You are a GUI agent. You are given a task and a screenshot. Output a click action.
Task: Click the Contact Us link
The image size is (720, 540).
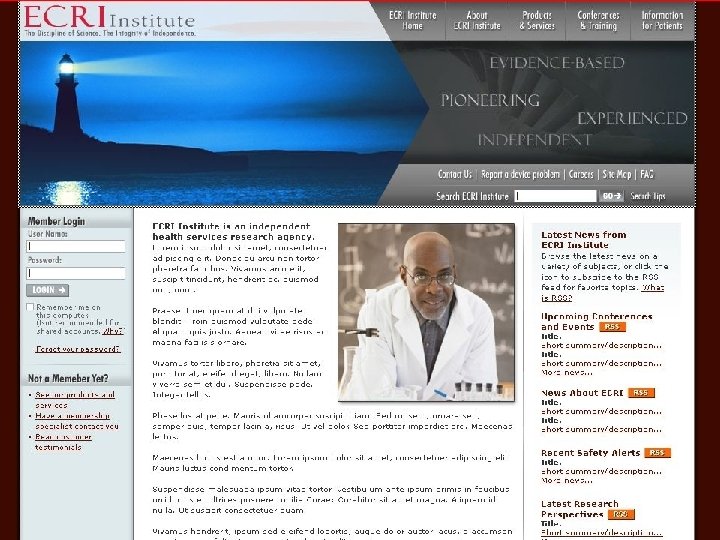point(455,174)
